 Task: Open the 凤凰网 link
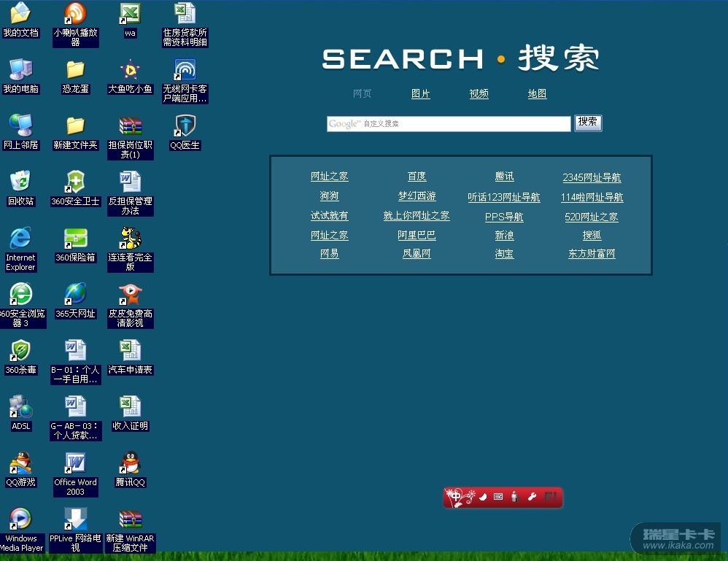pyautogui.click(x=417, y=254)
